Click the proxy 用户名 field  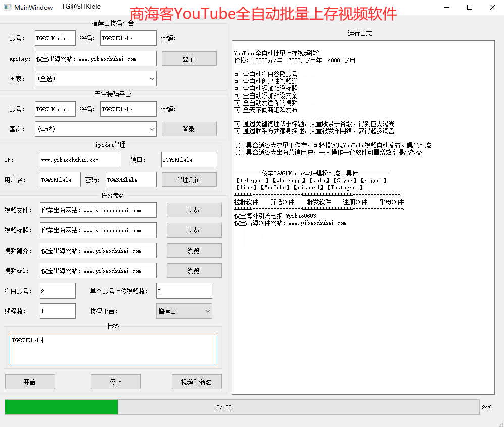60,180
